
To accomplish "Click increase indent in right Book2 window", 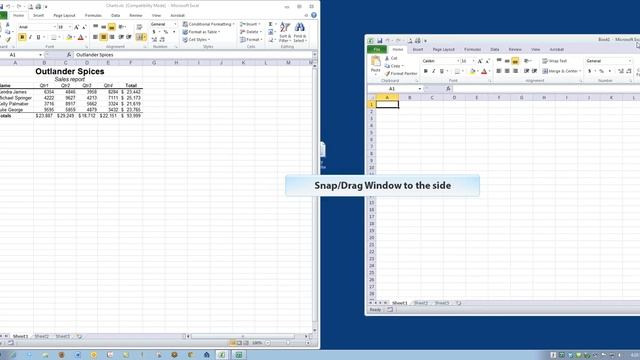I will coord(534,71).
